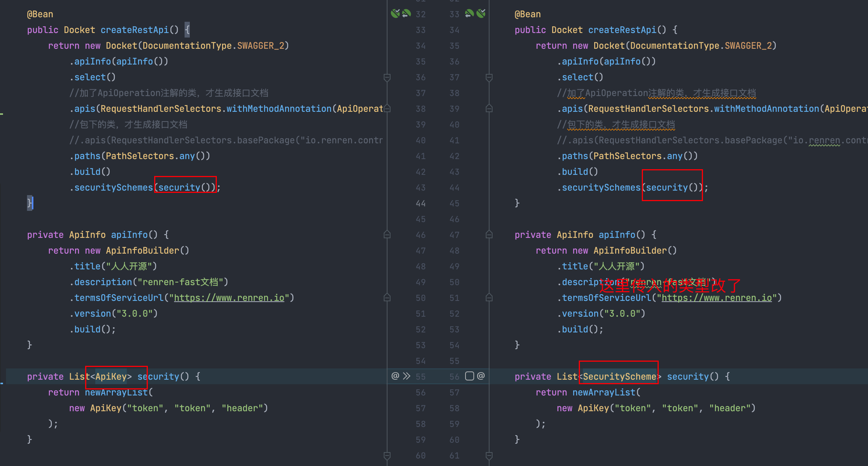The width and height of the screenshot is (868, 466).
Task: Click .version("3.0.0") in left pane
Action: [x=114, y=314]
